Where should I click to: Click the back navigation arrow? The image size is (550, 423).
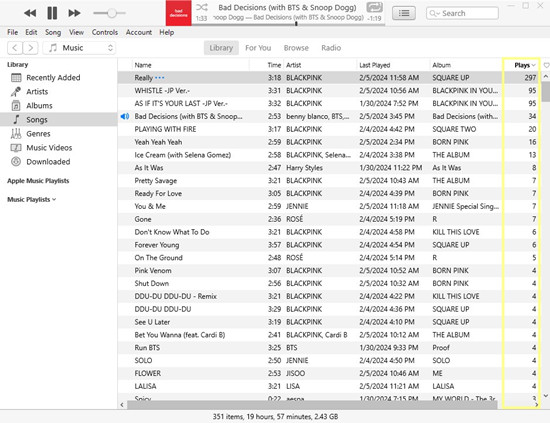click(15, 48)
